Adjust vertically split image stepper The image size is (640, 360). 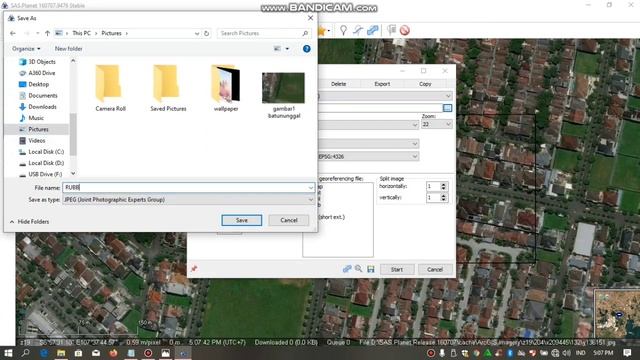[443, 198]
